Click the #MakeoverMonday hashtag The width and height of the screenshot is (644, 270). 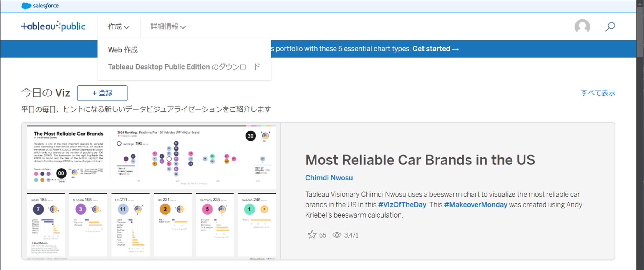coord(476,205)
